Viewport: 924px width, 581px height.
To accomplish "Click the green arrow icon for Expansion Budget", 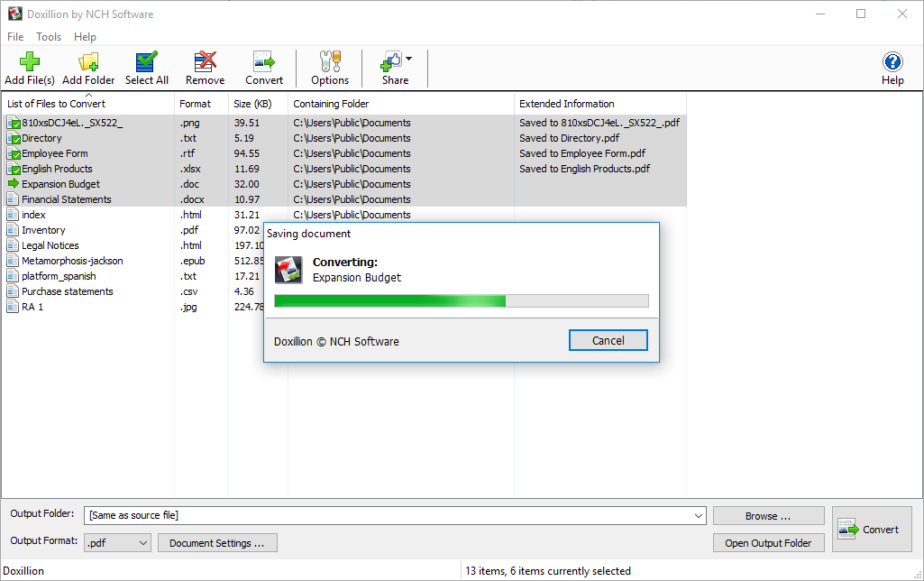I will click(x=13, y=183).
